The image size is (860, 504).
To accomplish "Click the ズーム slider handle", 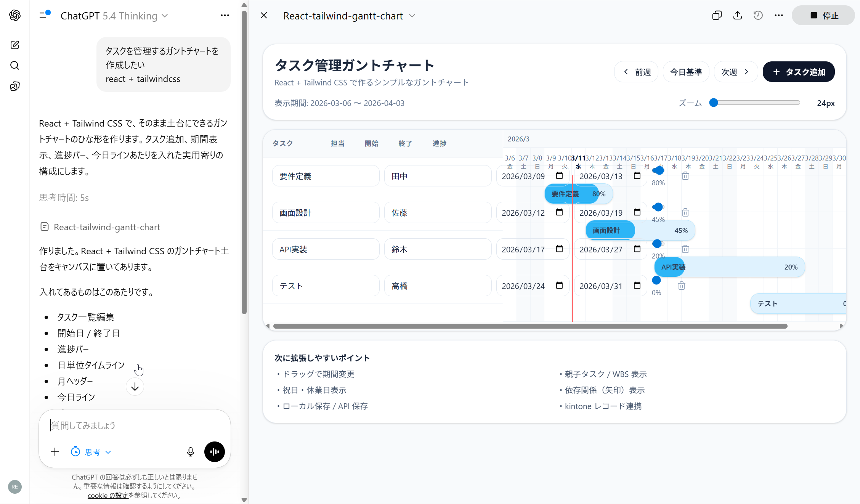I will [x=714, y=103].
